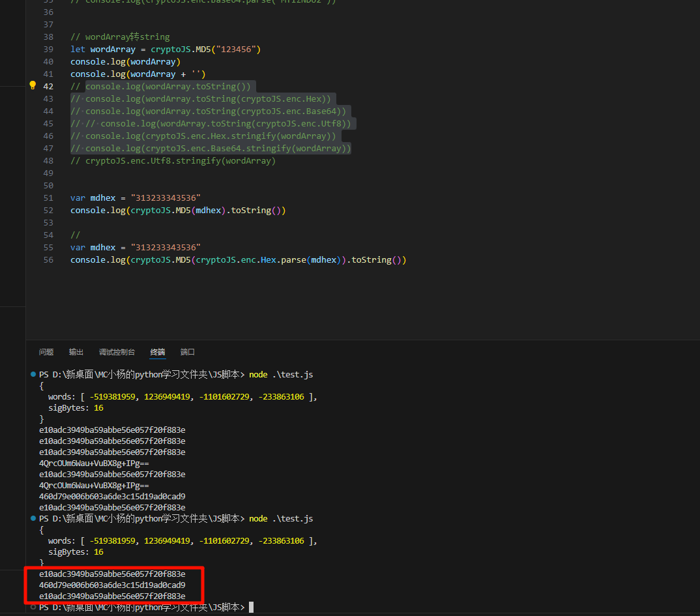
Task: Click the Utf8.stringify comment on line 48
Action: (180, 160)
